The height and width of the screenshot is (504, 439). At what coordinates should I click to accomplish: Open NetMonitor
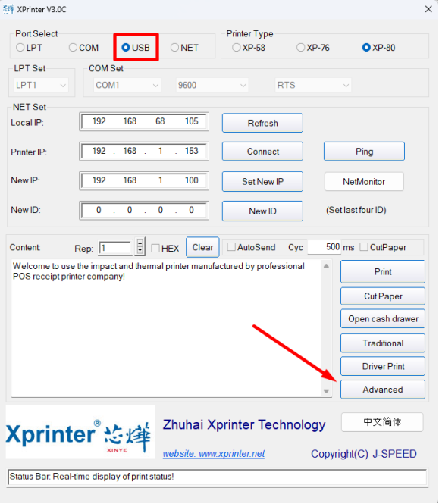pyautogui.click(x=364, y=182)
